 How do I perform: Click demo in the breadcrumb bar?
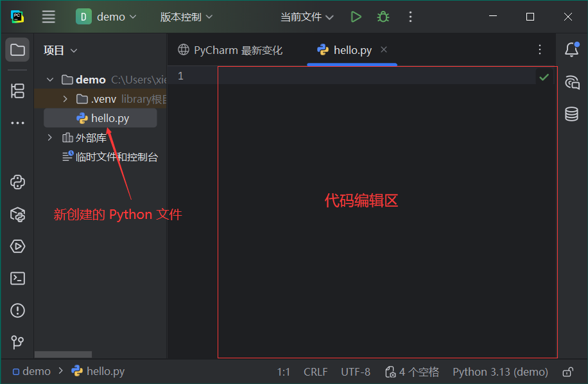click(x=32, y=372)
